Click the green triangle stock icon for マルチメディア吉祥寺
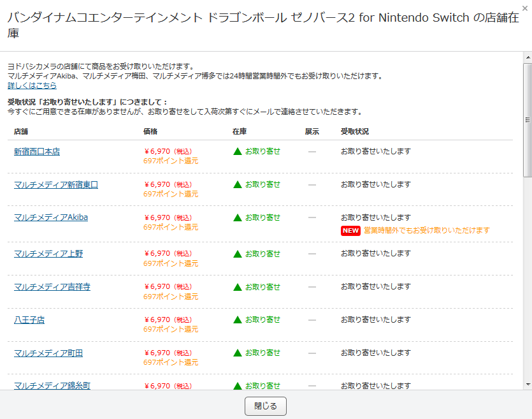The width and height of the screenshot is (532, 419). pos(238,287)
